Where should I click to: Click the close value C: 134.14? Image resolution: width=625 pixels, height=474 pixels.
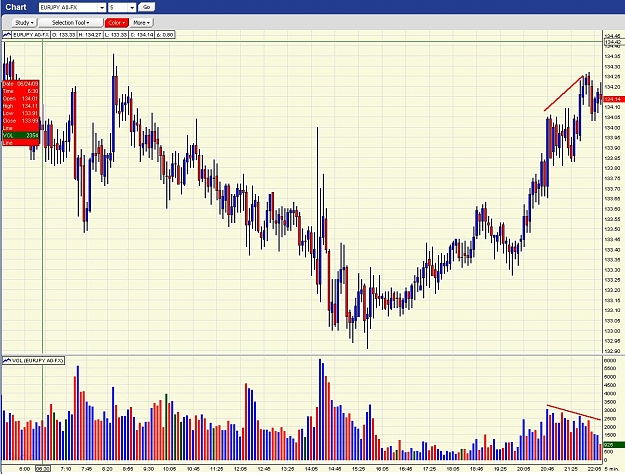click(142, 35)
